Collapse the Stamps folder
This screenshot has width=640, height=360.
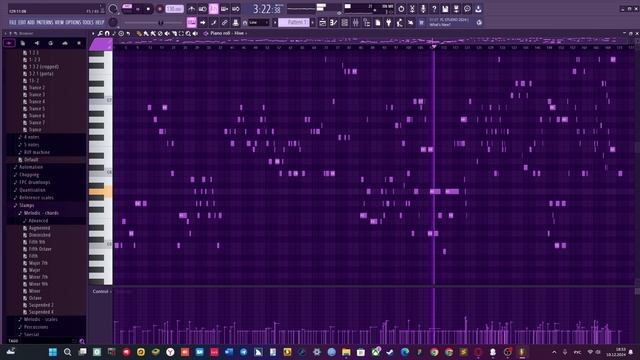coord(27,205)
